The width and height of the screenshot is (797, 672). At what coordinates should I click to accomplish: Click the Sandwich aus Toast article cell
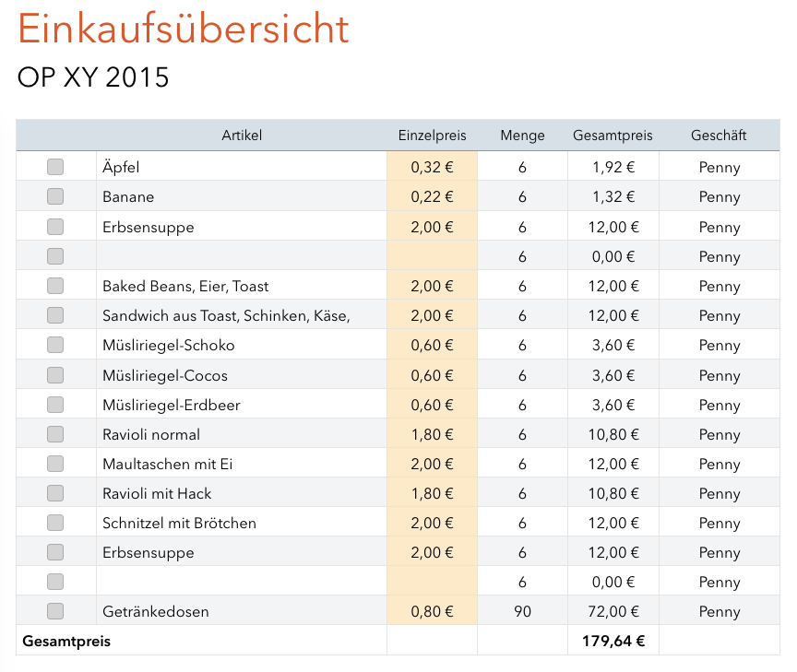pos(226,315)
